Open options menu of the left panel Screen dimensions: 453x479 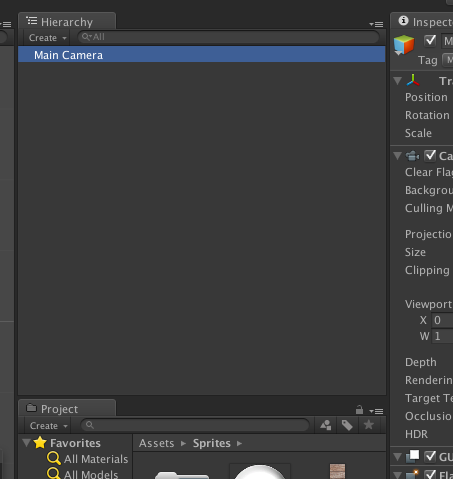[6, 24]
